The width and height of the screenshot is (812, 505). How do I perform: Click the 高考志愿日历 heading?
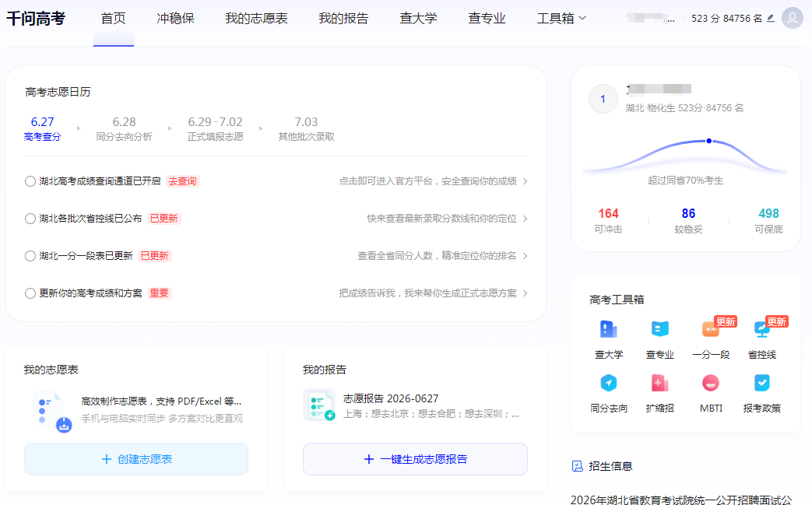point(58,92)
